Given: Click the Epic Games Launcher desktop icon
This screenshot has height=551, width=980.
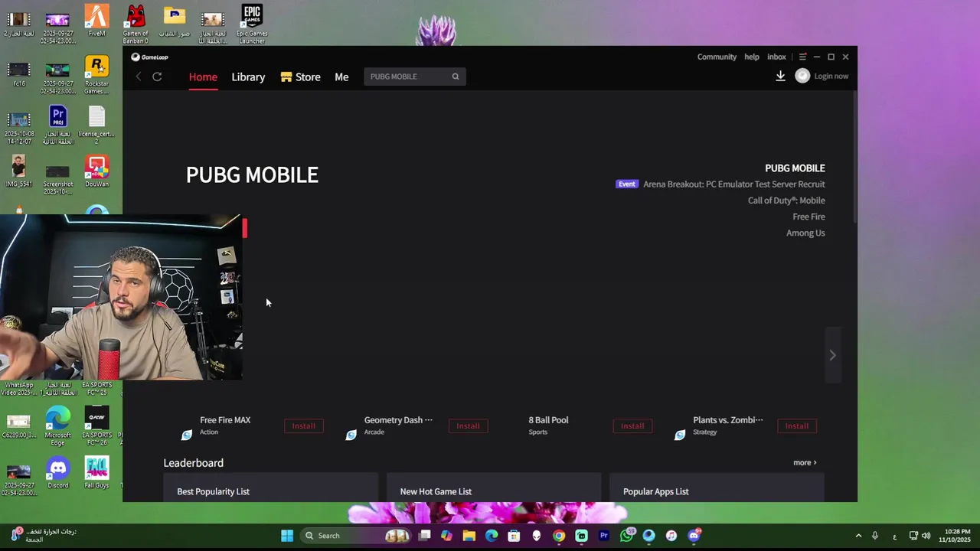Looking at the screenshot, I should [x=252, y=24].
